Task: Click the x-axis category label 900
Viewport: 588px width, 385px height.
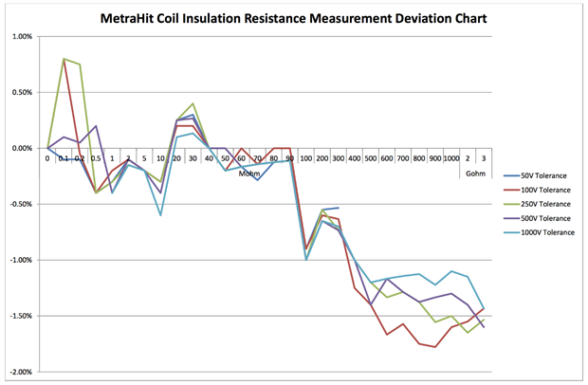Action: tap(435, 158)
